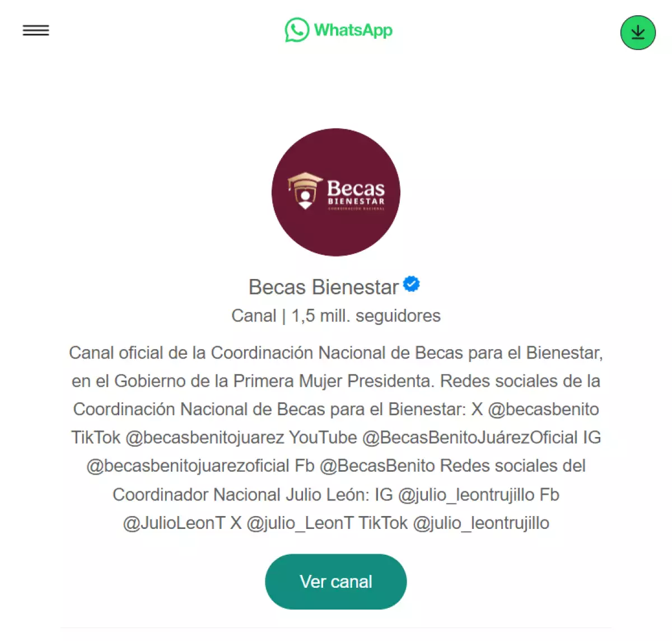The image size is (672, 641).
Task: Open the hamburger navigation menu
Action: pyautogui.click(x=36, y=30)
